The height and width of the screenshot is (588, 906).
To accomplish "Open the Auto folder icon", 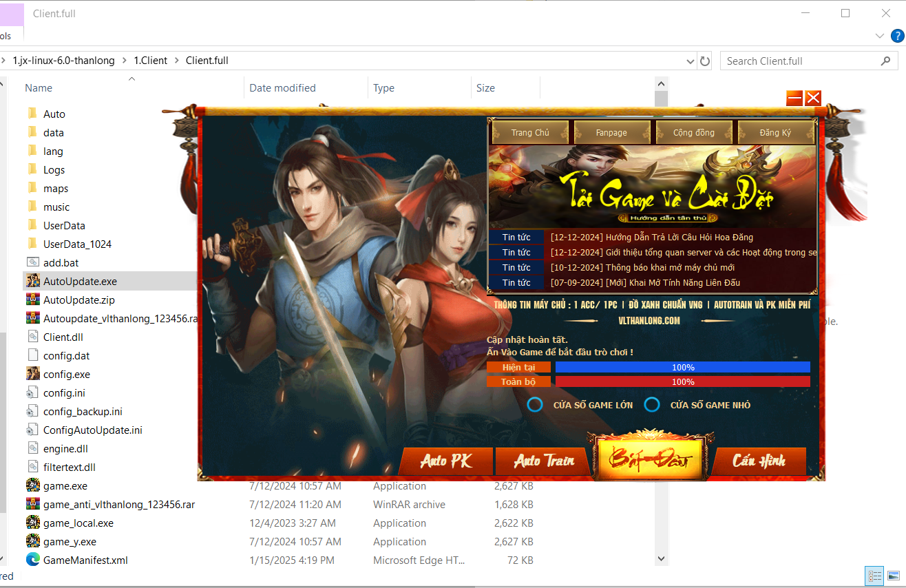I will [32, 114].
